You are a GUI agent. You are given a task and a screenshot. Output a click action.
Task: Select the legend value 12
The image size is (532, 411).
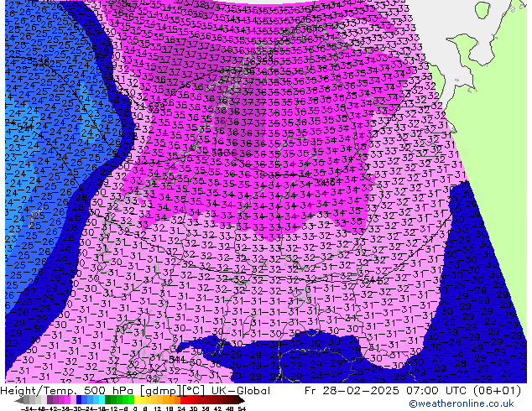click(157, 408)
